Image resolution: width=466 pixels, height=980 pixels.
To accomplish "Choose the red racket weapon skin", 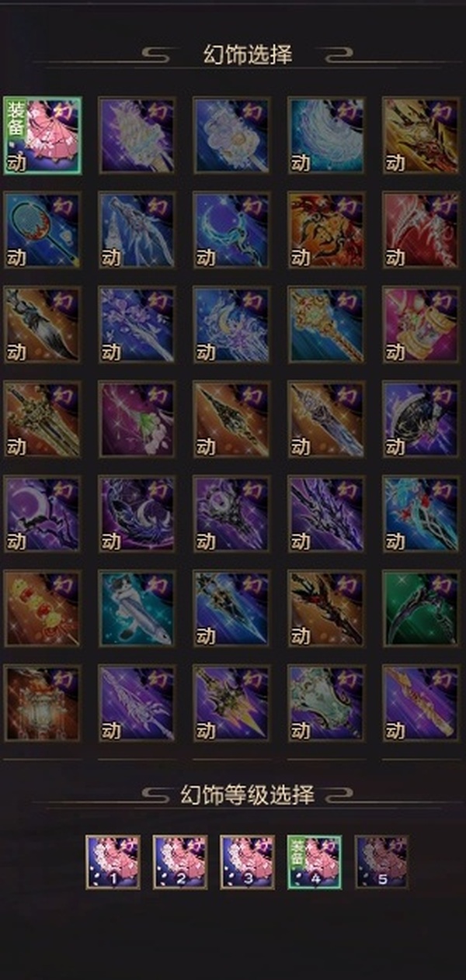I will click(42, 230).
